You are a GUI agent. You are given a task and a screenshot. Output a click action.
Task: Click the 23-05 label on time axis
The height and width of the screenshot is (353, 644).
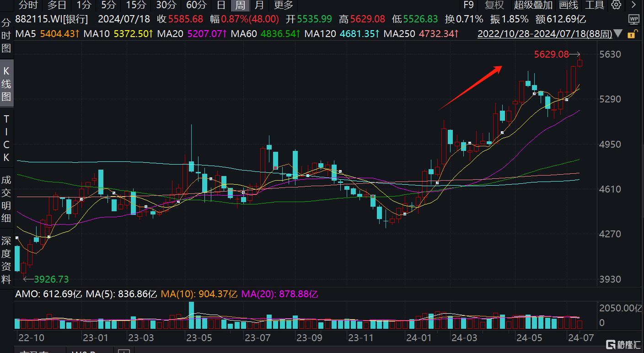pyautogui.click(x=199, y=338)
